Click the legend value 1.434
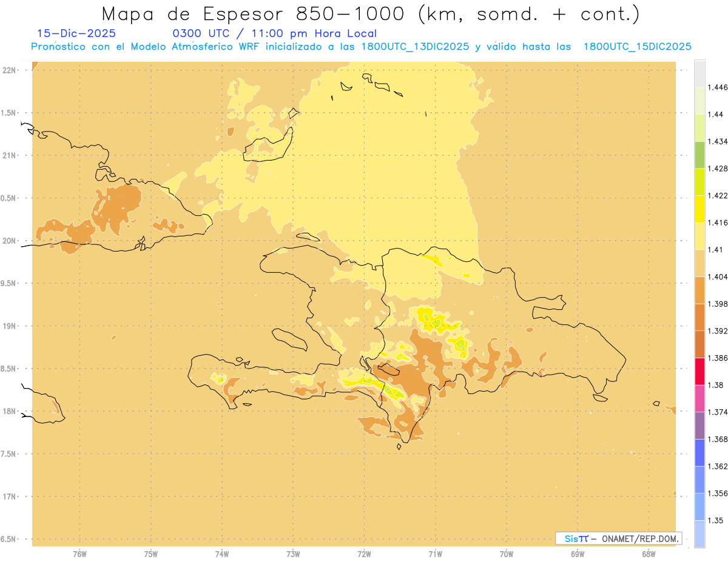Image resolution: width=728 pixels, height=562 pixels. pyautogui.click(x=717, y=141)
